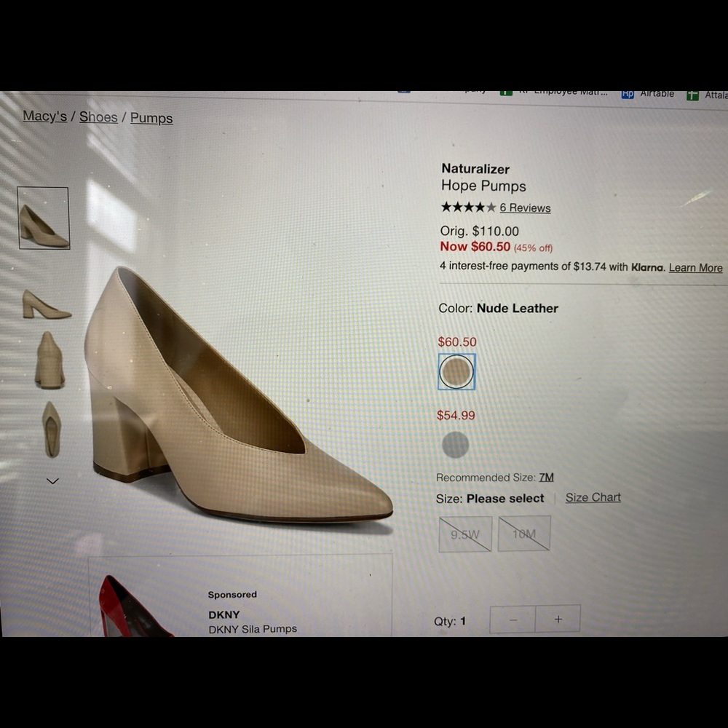
Task: Select the nude leather color swatch
Action: (457, 371)
